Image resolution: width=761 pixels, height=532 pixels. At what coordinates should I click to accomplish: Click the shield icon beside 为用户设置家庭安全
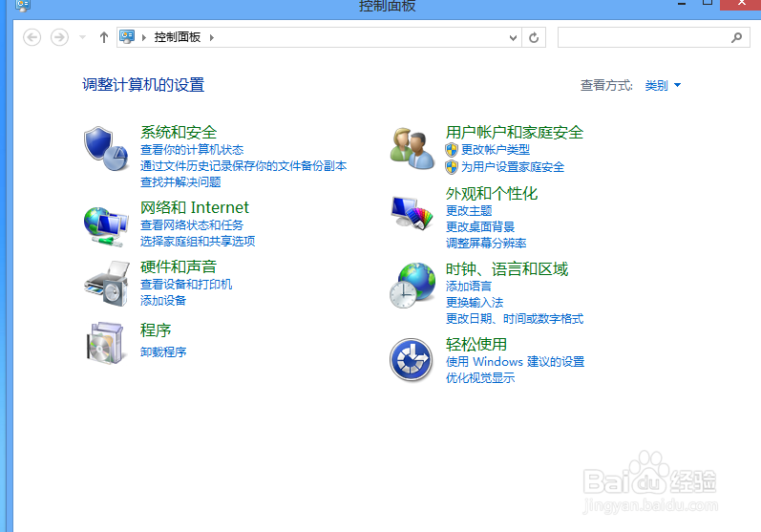pyautogui.click(x=452, y=167)
